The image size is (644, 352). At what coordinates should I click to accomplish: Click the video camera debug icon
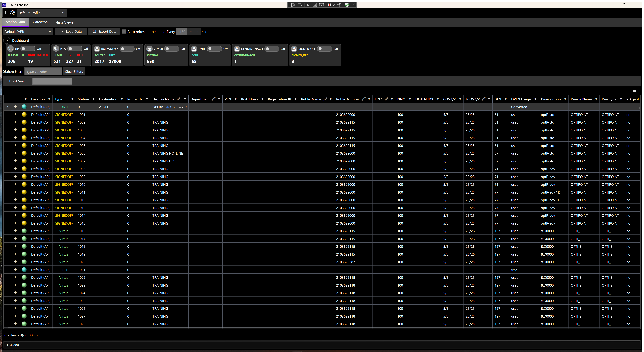pos(300,5)
